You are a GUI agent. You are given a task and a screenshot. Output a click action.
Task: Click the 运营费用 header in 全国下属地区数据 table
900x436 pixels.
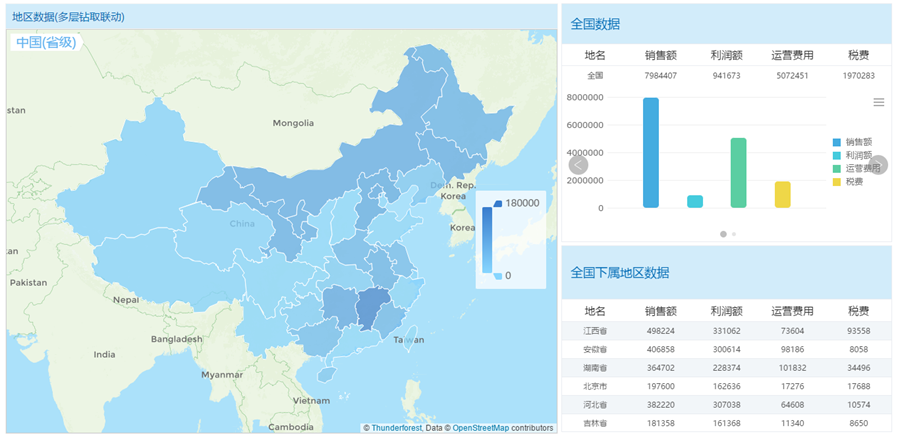[x=792, y=312]
